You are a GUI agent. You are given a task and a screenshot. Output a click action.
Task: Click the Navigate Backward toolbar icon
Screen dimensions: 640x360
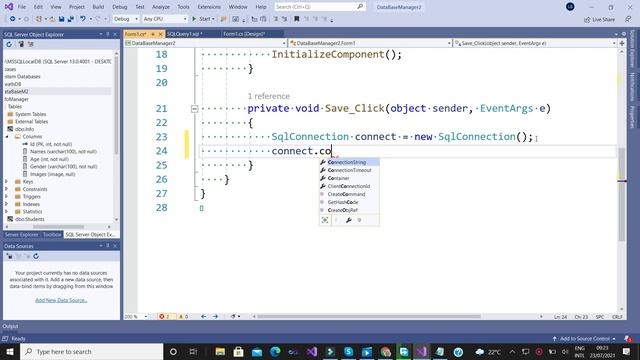click(x=13, y=19)
